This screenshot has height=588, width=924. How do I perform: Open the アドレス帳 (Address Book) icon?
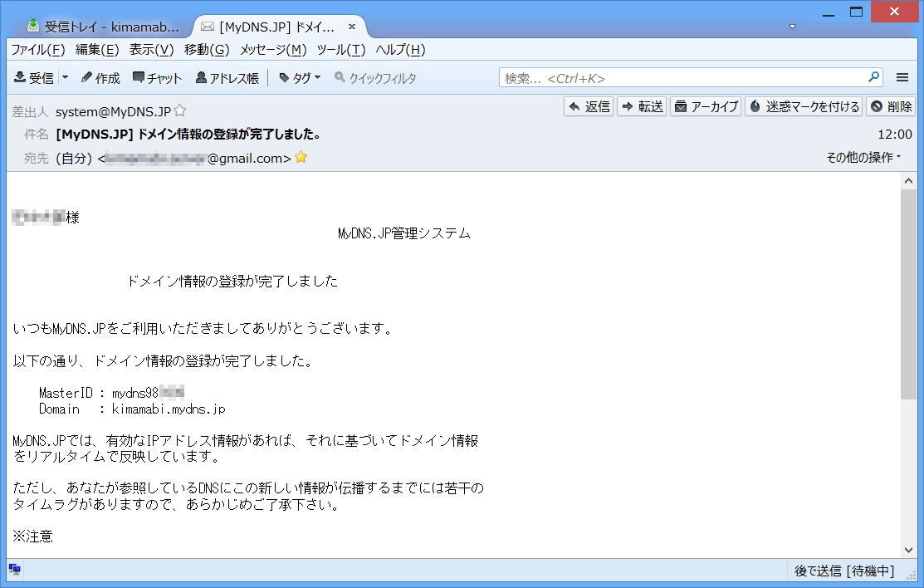point(218,78)
